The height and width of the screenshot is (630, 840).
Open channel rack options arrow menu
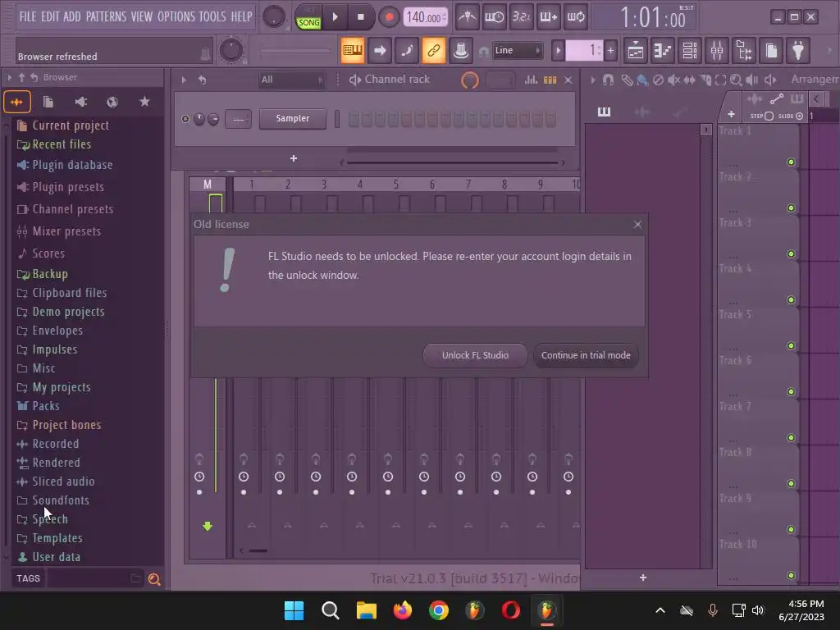click(184, 80)
